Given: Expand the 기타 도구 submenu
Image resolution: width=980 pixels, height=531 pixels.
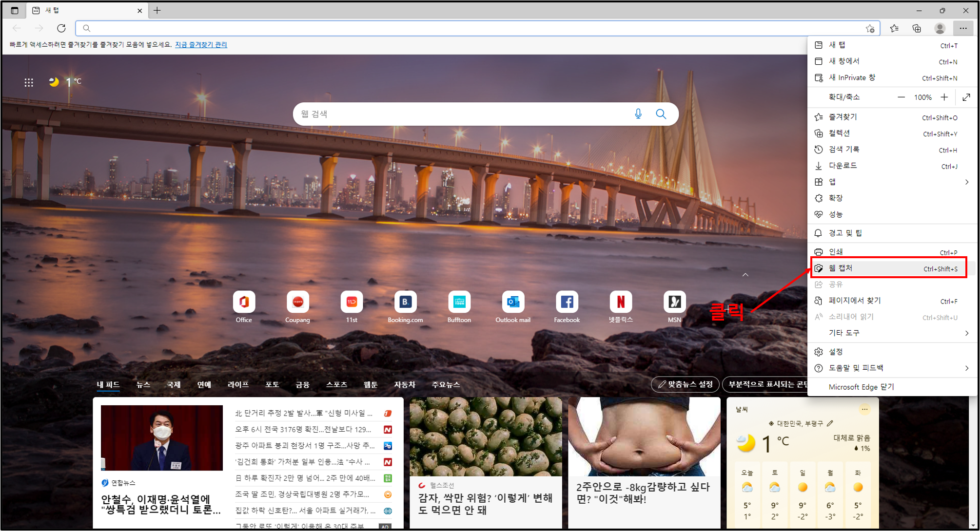Looking at the screenshot, I should click(966, 333).
